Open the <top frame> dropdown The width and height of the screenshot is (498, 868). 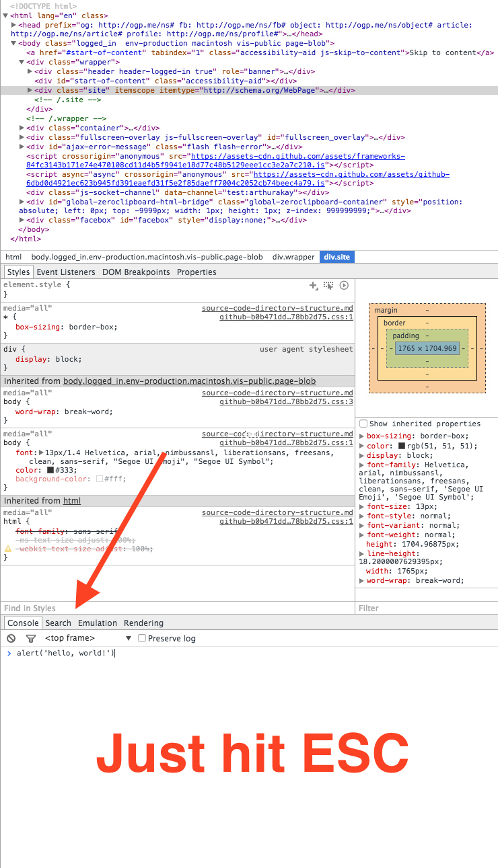pos(88,638)
